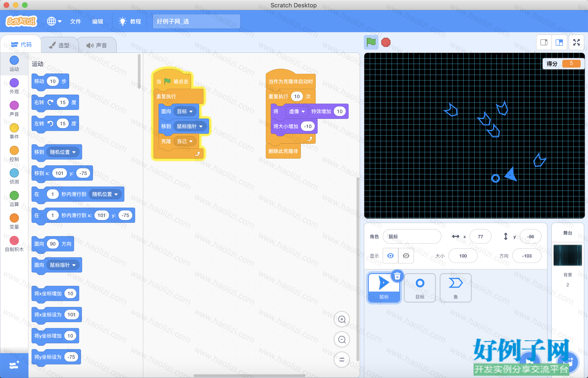
Task: Edit repeat count 10 in 重复执行 block
Action: point(297,97)
